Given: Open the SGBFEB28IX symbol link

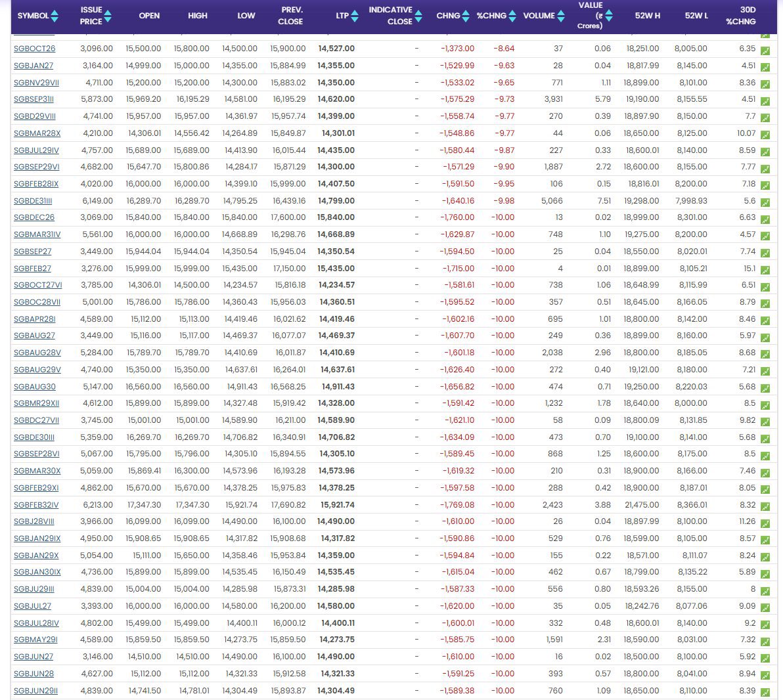Looking at the screenshot, I should point(36,184).
